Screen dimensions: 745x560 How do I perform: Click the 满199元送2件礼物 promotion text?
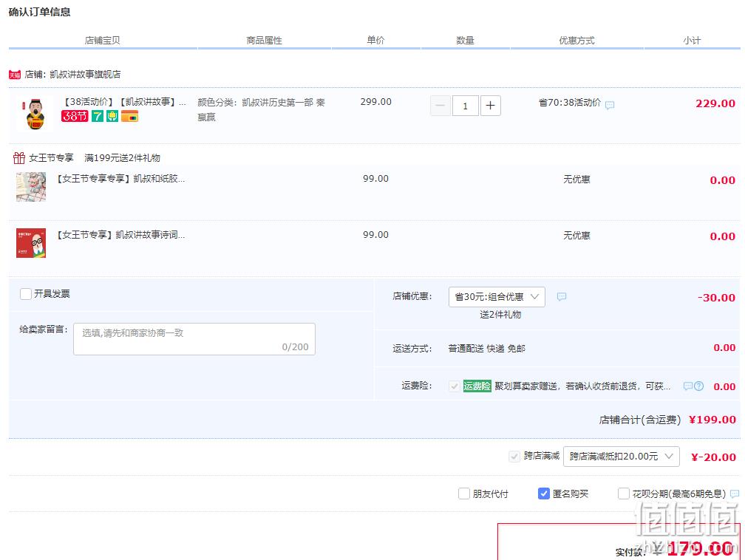pyautogui.click(x=122, y=157)
